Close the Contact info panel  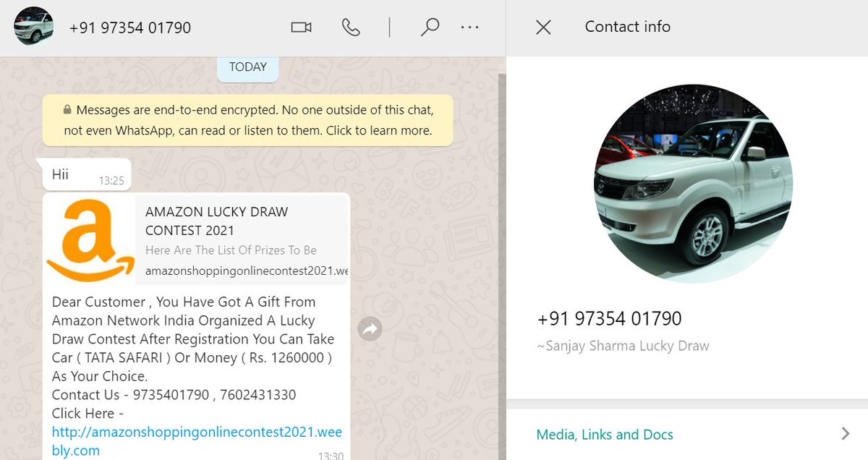(543, 27)
